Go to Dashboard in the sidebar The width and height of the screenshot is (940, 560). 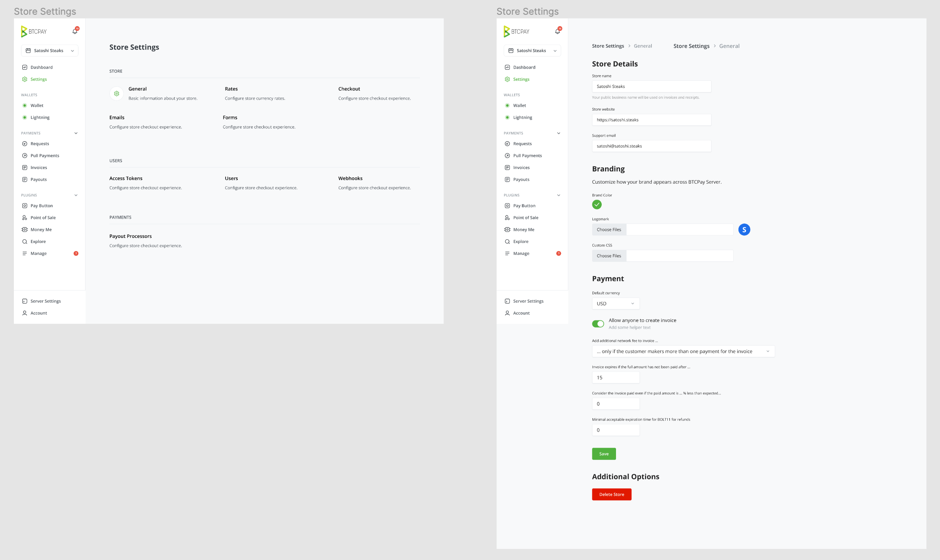pos(41,67)
